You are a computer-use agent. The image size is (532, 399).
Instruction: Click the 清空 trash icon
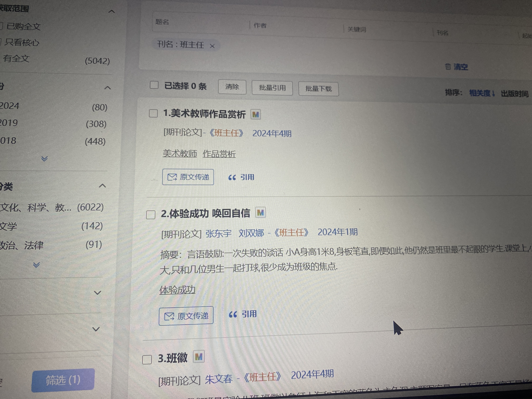coord(448,67)
